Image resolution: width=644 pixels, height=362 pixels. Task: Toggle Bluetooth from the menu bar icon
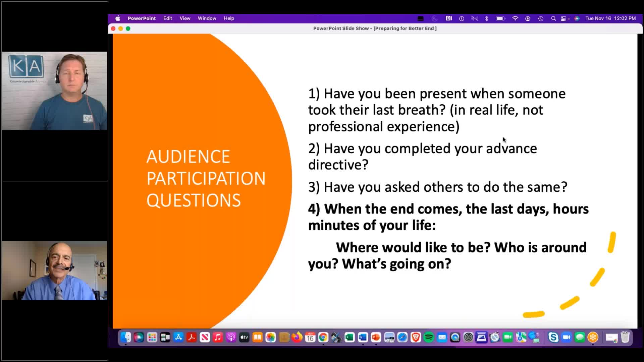click(487, 18)
